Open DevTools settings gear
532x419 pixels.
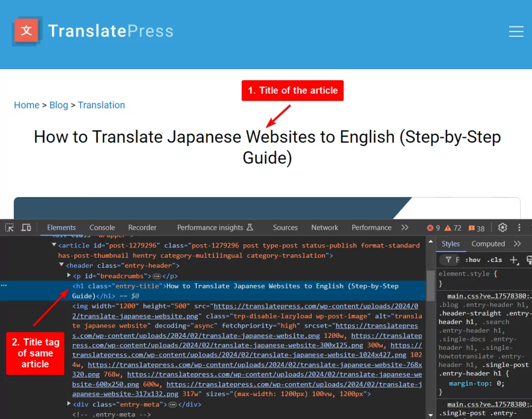tap(502, 228)
